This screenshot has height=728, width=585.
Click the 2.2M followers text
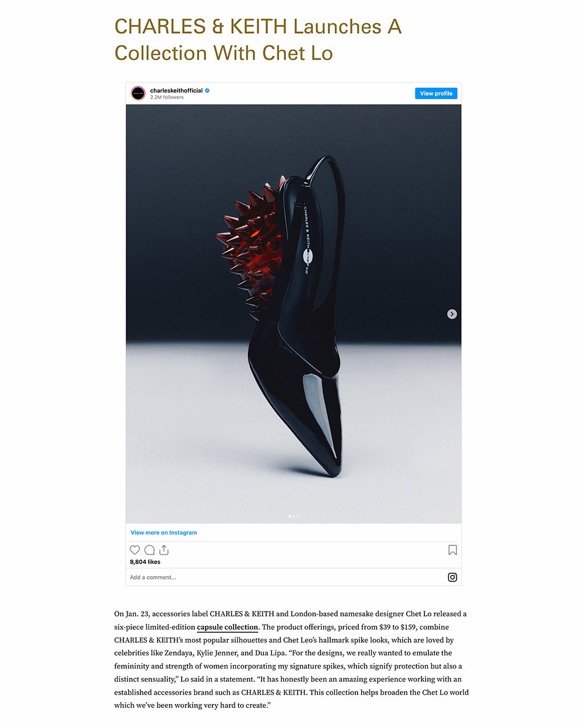pyautogui.click(x=167, y=97)
